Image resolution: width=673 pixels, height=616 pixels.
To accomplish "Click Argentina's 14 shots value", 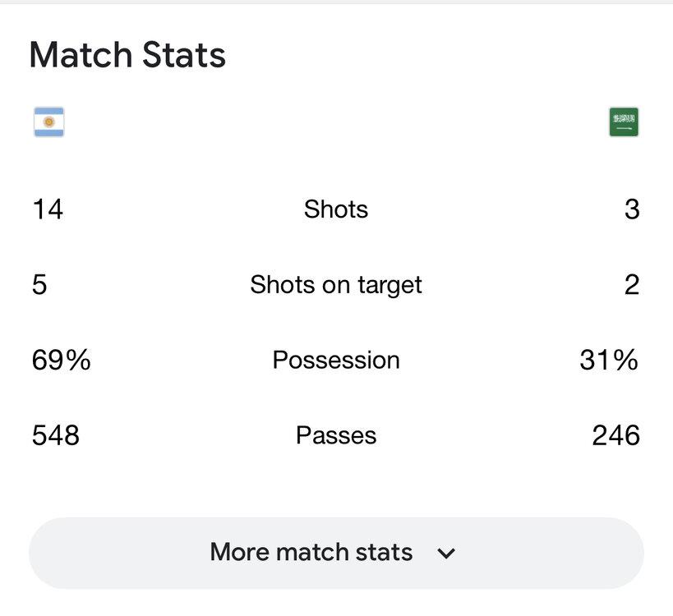I will coord(48,209).
